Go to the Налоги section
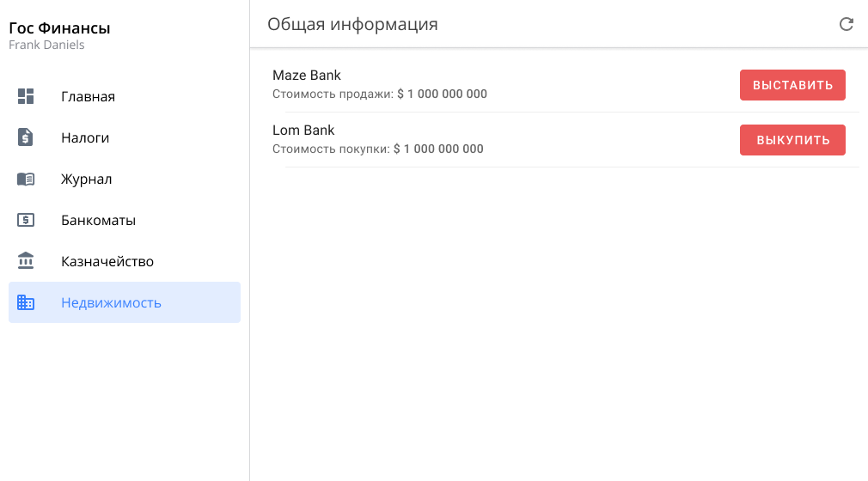The width and height of the screenshot is (868, 481). pos(85,137)
